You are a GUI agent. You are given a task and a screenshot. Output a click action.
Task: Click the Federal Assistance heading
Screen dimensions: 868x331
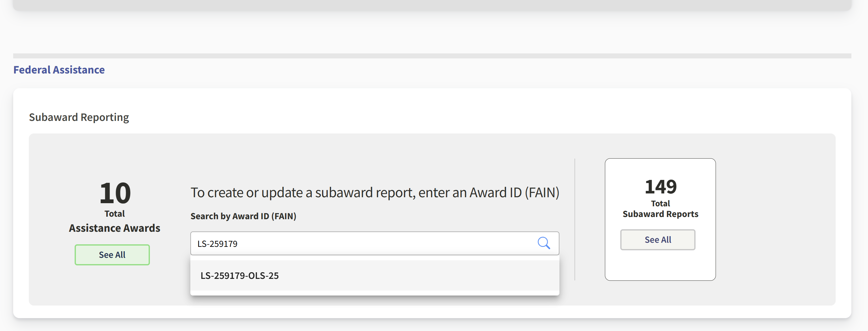(x=59, y=69)
